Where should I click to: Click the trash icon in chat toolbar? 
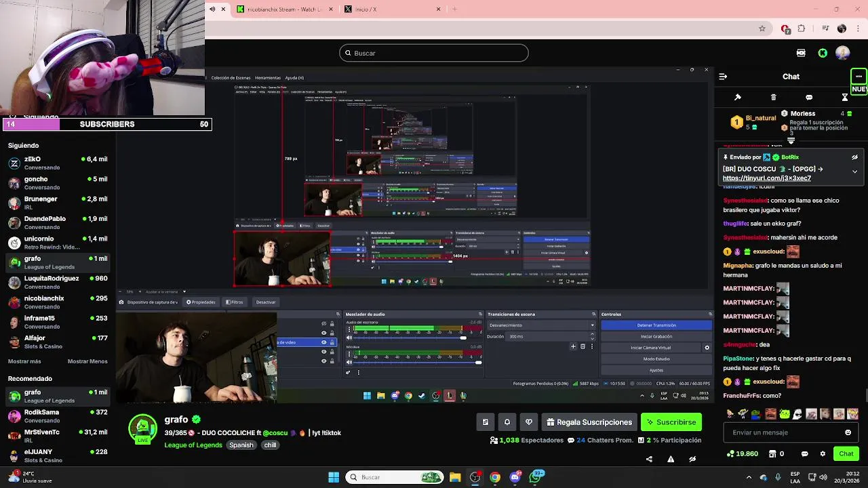tap(774, 98)
